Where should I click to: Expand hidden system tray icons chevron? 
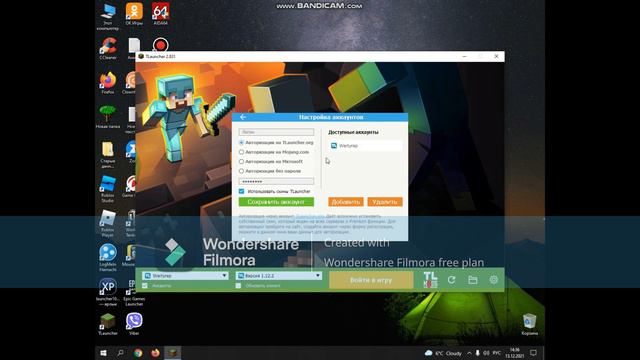click(469, 353)
